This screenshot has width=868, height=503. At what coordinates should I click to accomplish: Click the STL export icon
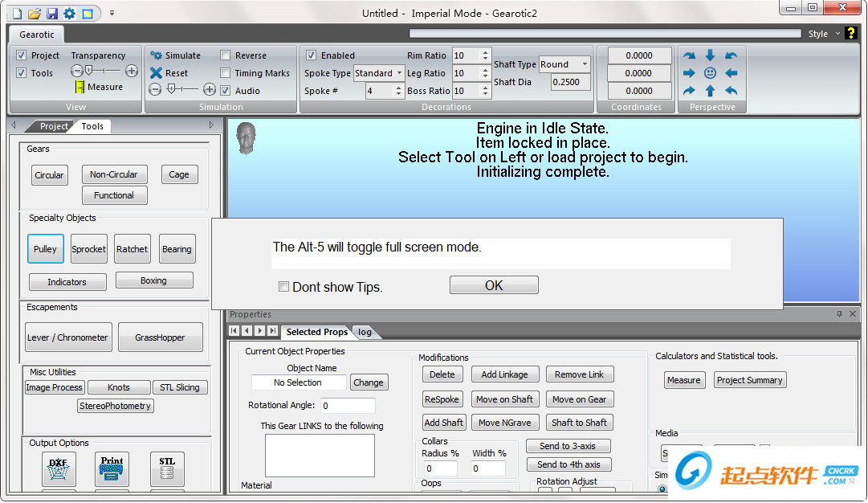tap(167, 468)
